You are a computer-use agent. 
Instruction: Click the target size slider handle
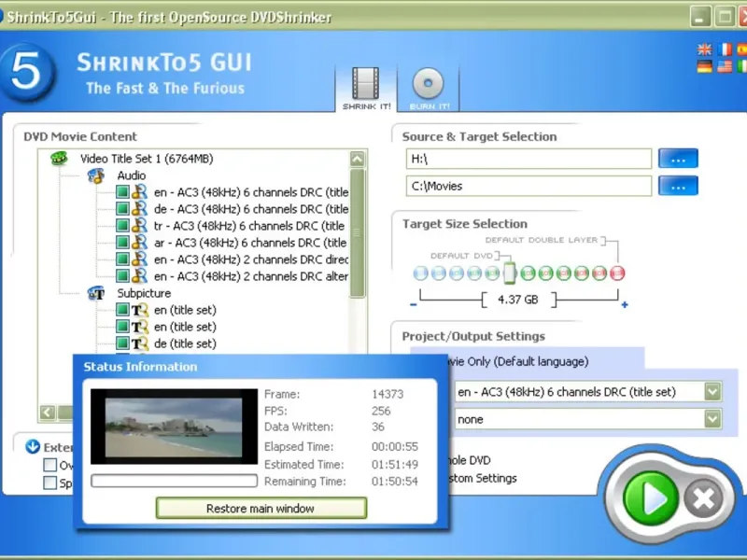coord(509,273)
